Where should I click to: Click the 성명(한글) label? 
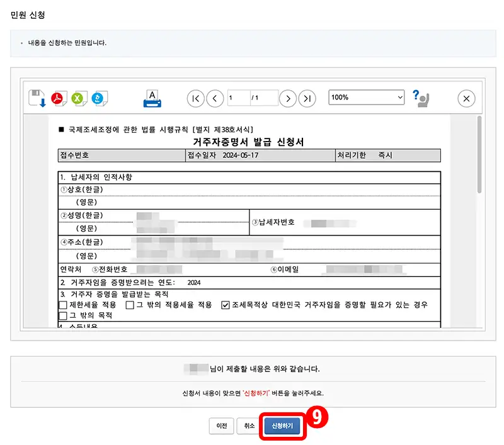82,215
